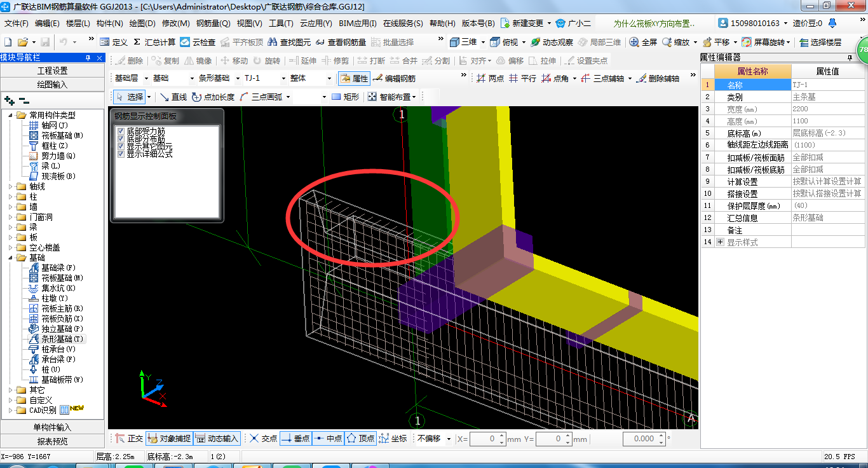868x468 pixels.
Task: Select 旋转 rotate tool
Action: coord(266,60)
